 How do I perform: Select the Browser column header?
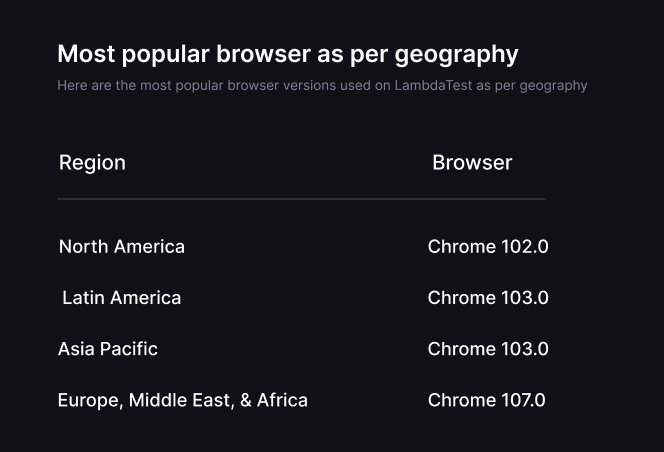(472, 163)
